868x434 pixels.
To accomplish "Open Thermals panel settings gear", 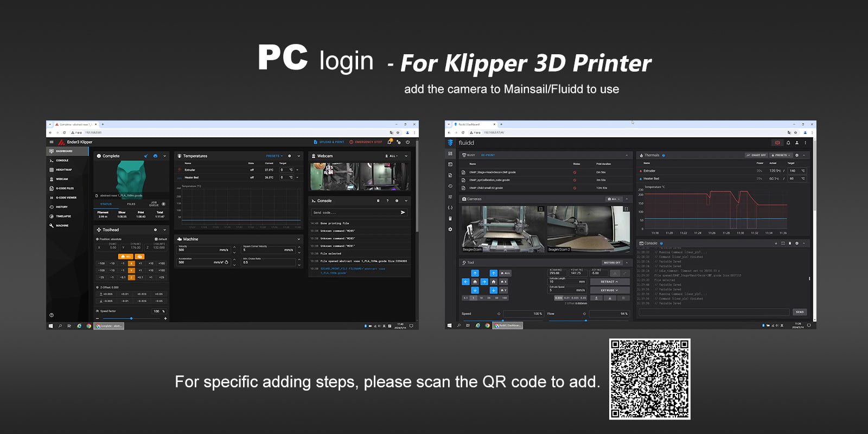I will [796, 155].
